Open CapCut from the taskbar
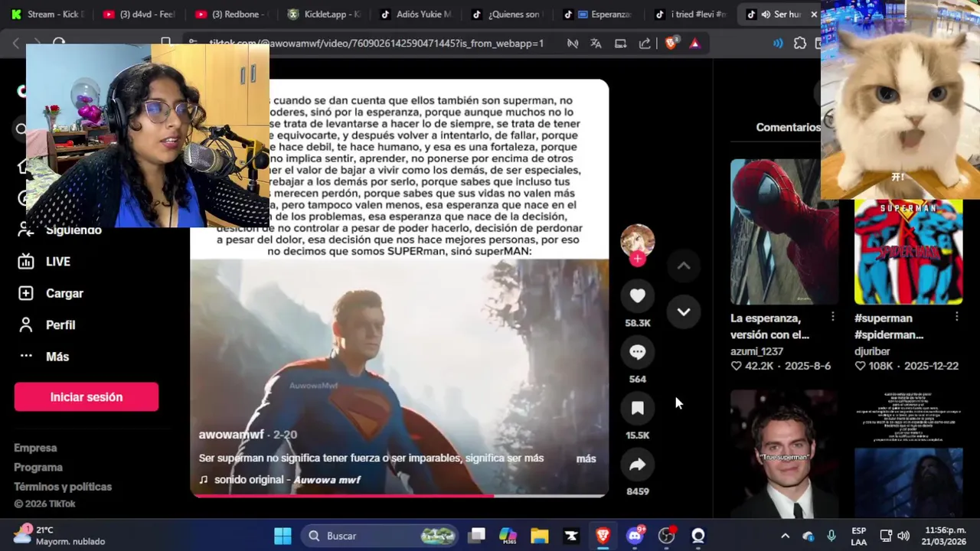This screenshot has height=551, width=980. tap(571, 536)
